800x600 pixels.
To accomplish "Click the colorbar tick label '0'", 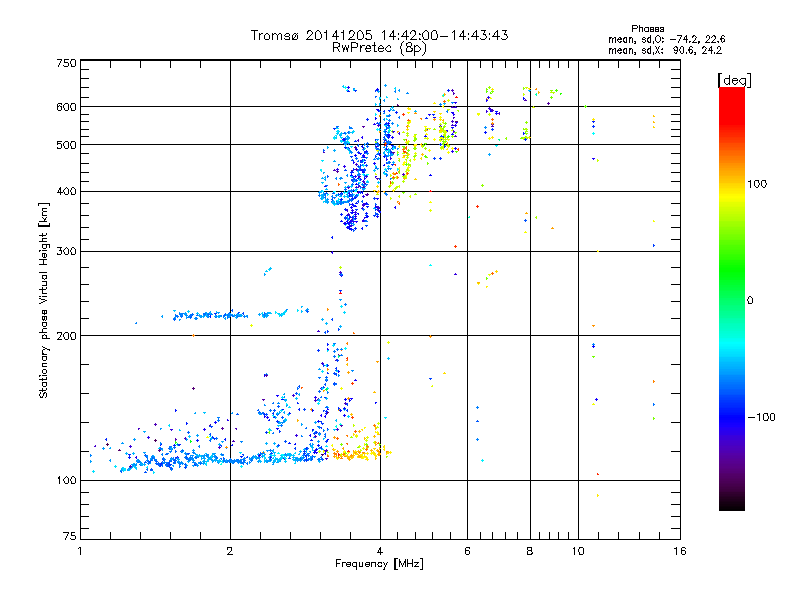I will click(x=750, y=301).
